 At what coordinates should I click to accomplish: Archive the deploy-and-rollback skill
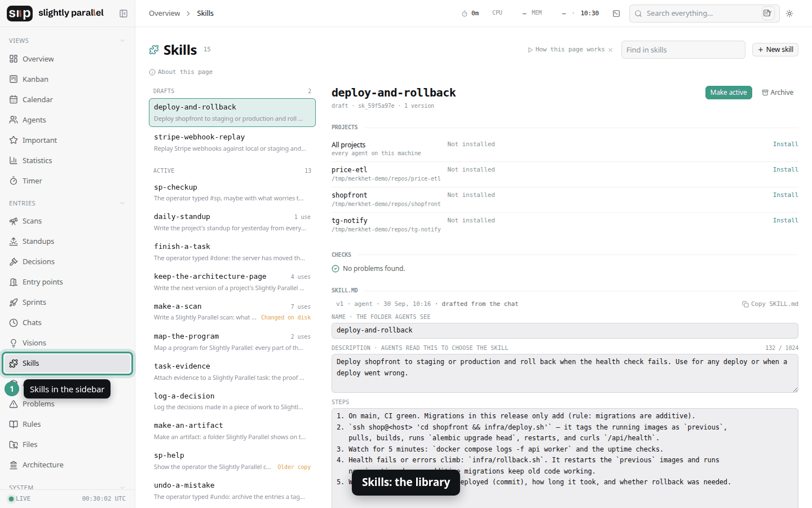[778, 93]
